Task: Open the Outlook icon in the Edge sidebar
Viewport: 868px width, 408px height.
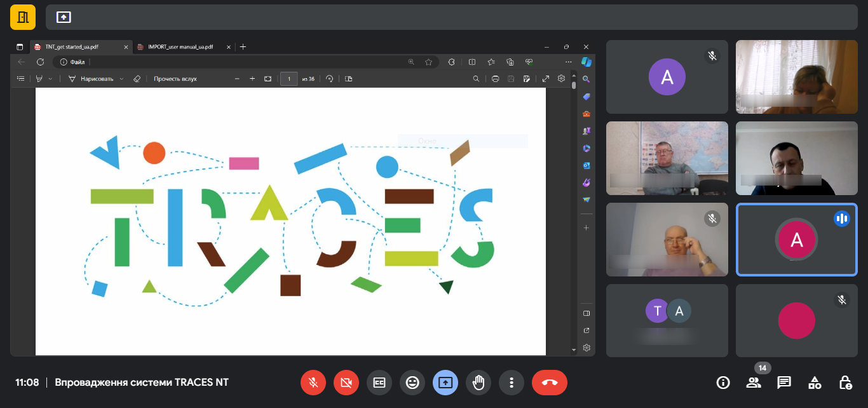Action: (587, 165)
